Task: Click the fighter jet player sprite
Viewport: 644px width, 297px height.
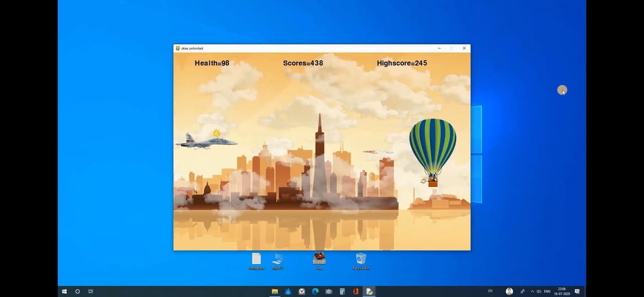Action: (x=206, y=140)
